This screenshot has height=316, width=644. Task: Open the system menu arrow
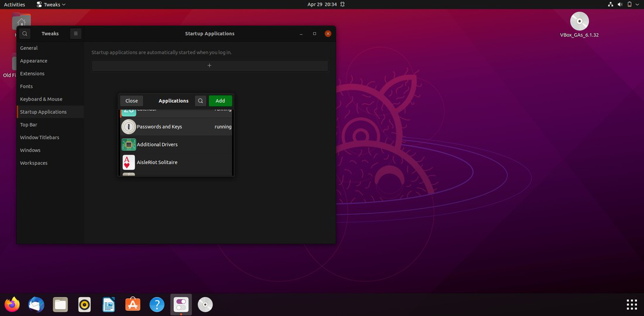638,5
